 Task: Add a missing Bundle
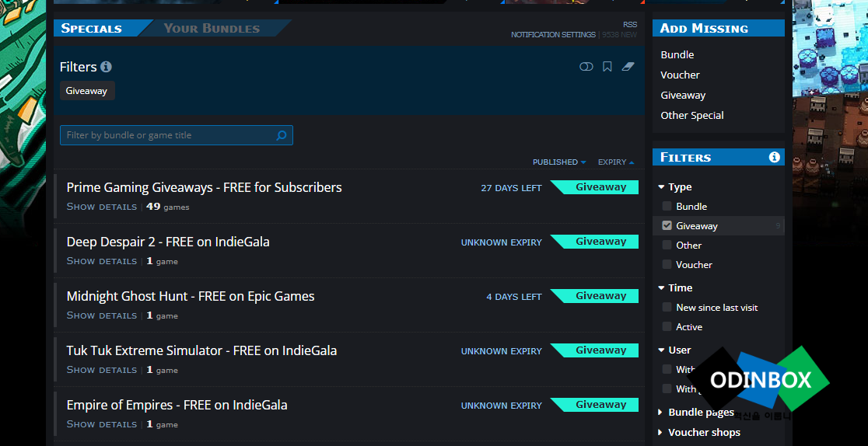(x=677, y=55)
